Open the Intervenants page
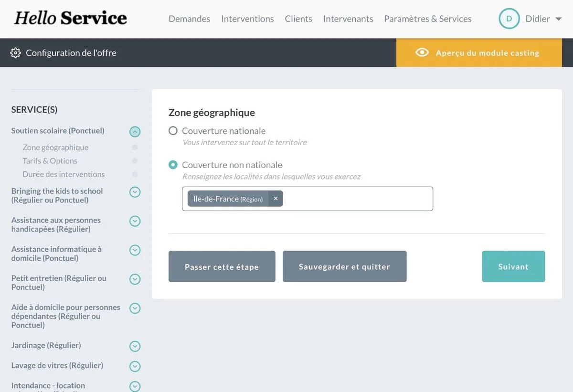The width and height of the screenshot is (573, 392). click(x=348, y=19)
